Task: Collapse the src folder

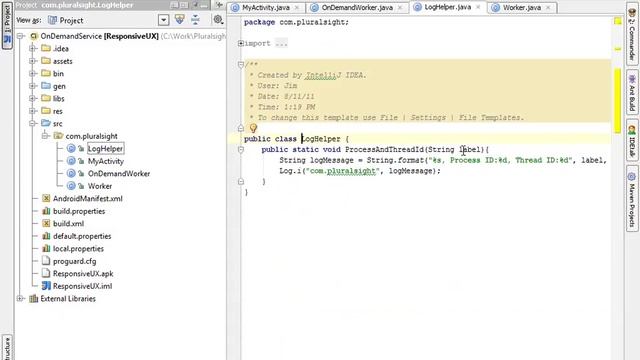Action: tap(33, 123)
